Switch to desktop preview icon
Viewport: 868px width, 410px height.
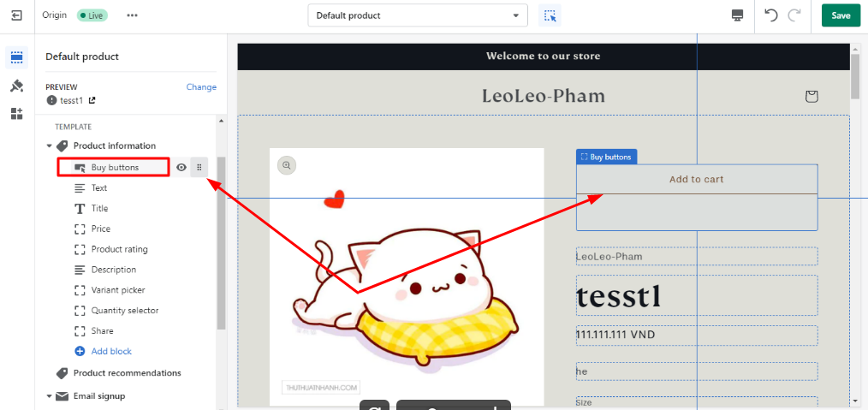point(737,15)
